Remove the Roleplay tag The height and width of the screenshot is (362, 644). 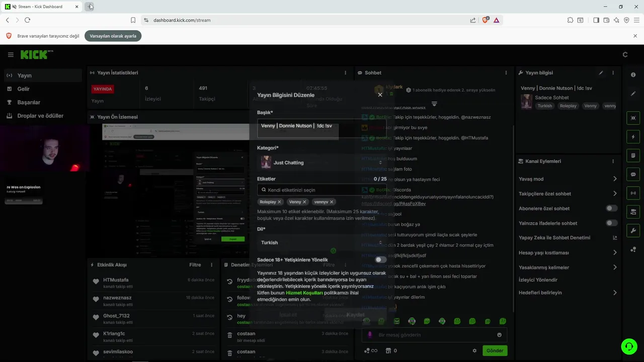pos(279,202)
